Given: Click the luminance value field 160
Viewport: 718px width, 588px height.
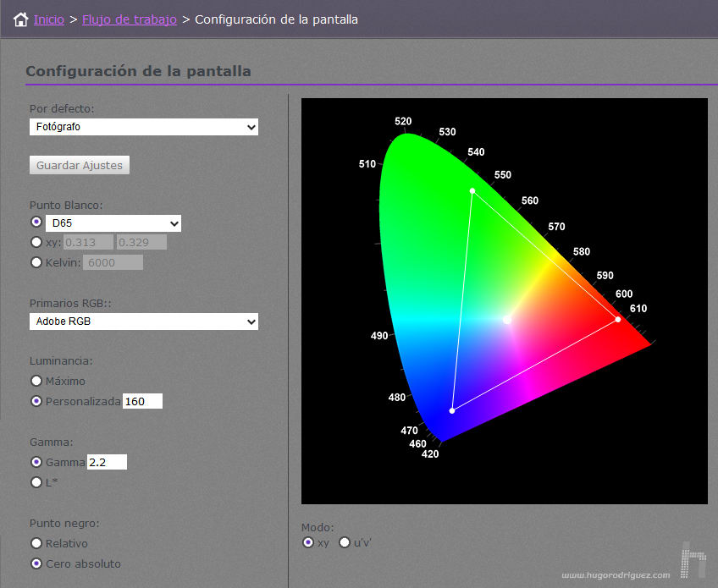Looking at the screenshot, I should pos(142,401).
